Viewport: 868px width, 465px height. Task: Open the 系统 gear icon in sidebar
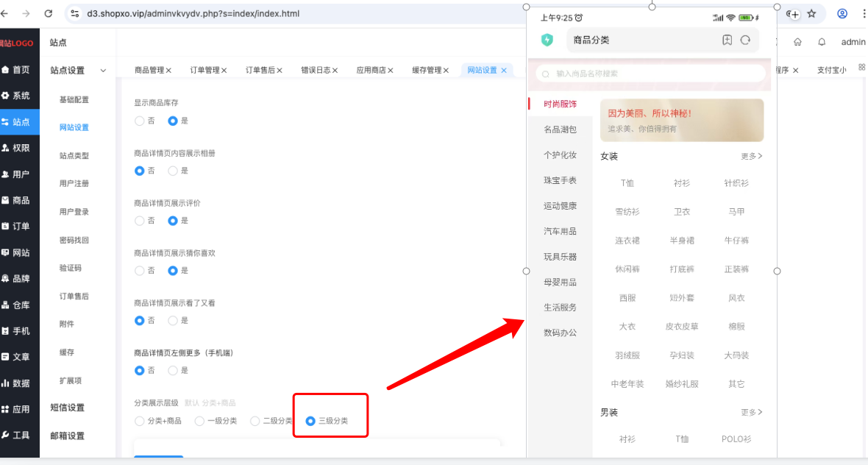[5, 96]
